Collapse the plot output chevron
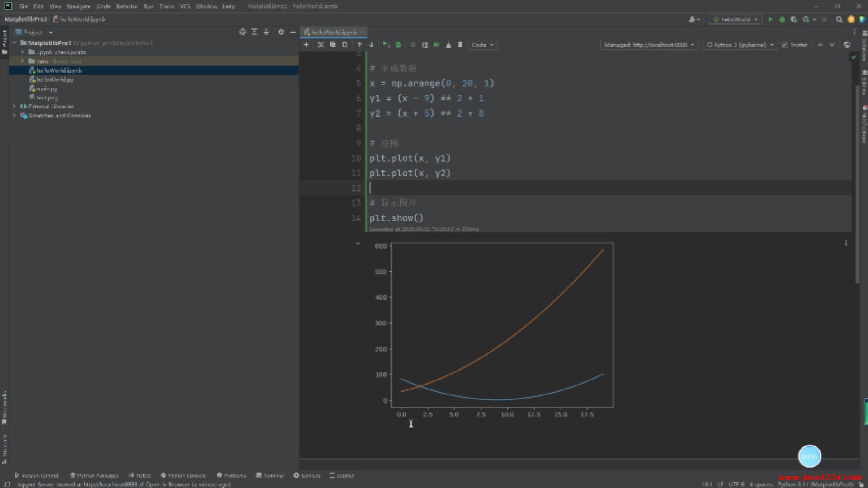Viewport: 868px width, 488px height. point(358,244)
